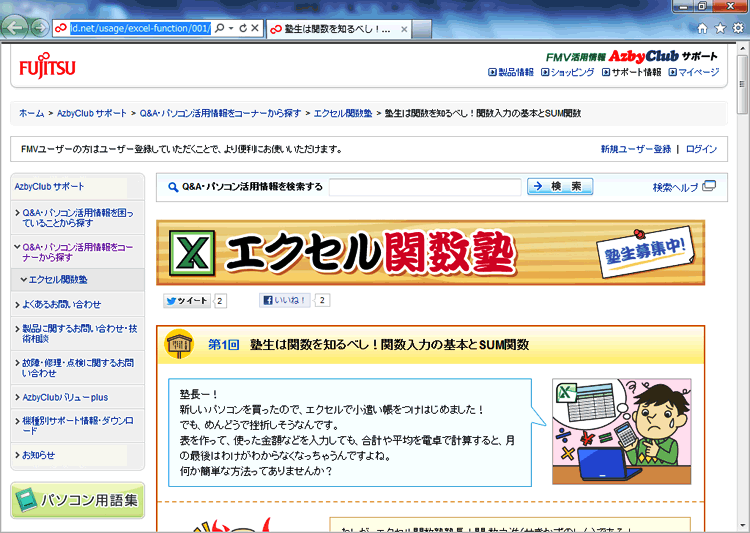Click the tweet count bubble
The height and width of the screenshot is (533, 750).
(x=220, y=301)
